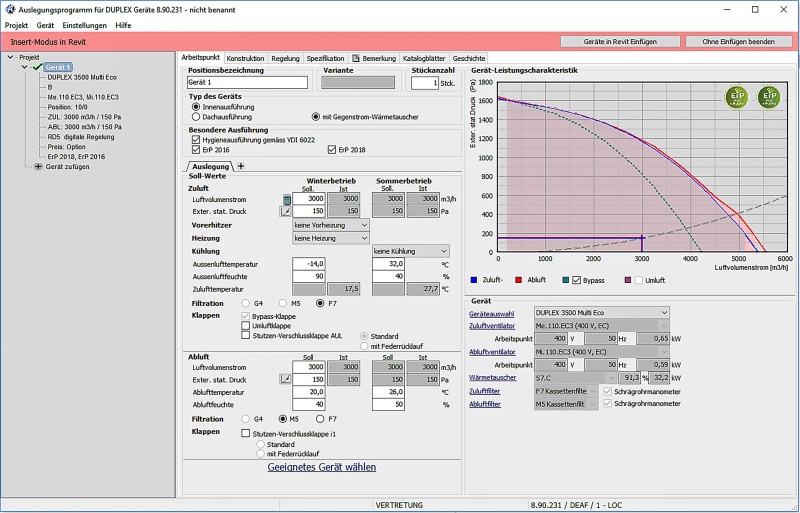Enable the Umluftklappe checkbox

click(x=245, y=325)
